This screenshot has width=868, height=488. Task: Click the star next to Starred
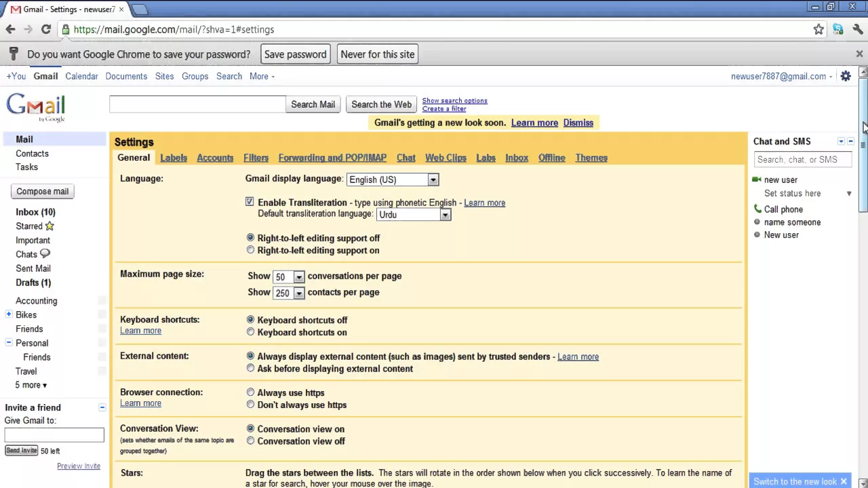(x=50, y=226)
